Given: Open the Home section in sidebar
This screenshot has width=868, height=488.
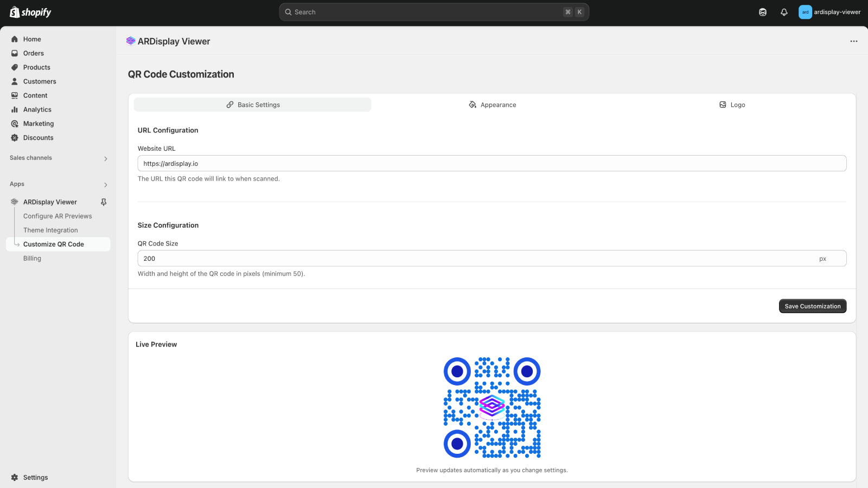Looking at the screenshot, I should pos(31,39).
